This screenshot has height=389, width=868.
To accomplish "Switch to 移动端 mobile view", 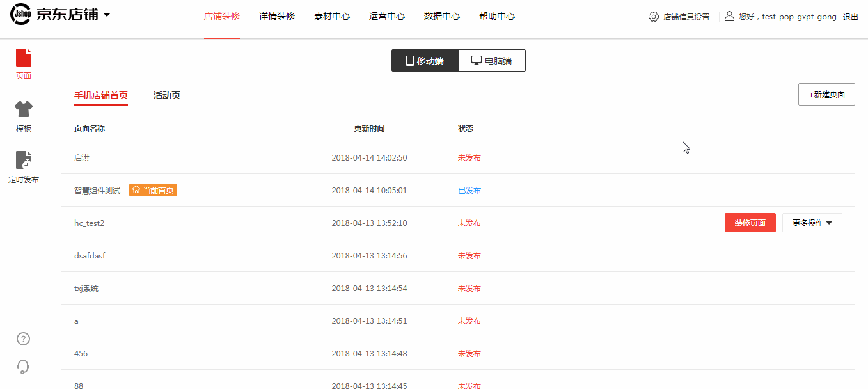I will [425, 61].
